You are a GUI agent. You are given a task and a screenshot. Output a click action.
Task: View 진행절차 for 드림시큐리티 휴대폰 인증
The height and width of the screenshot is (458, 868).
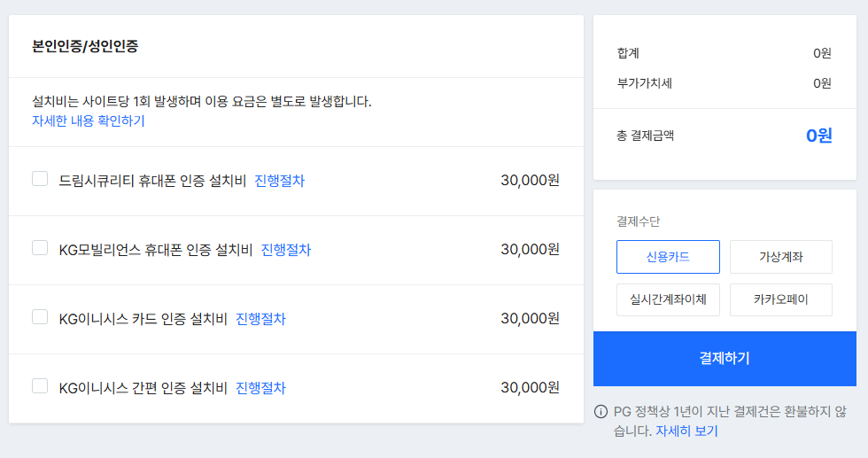[x=279, y=181]
